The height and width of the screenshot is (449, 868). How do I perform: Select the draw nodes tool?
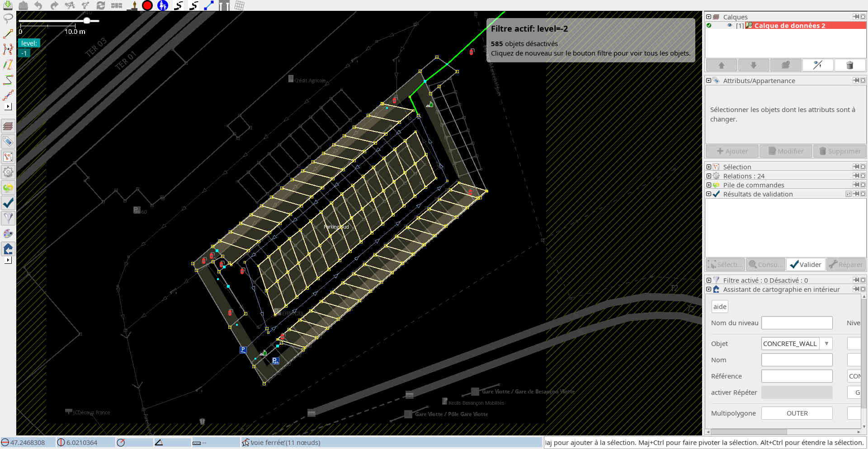tap(8, 34)
